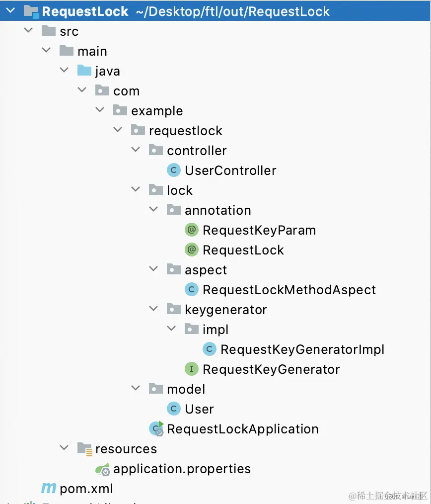Click the application.properties Spring leaf icon
This screenshot has height=504, width=431.
click(103, 469)
